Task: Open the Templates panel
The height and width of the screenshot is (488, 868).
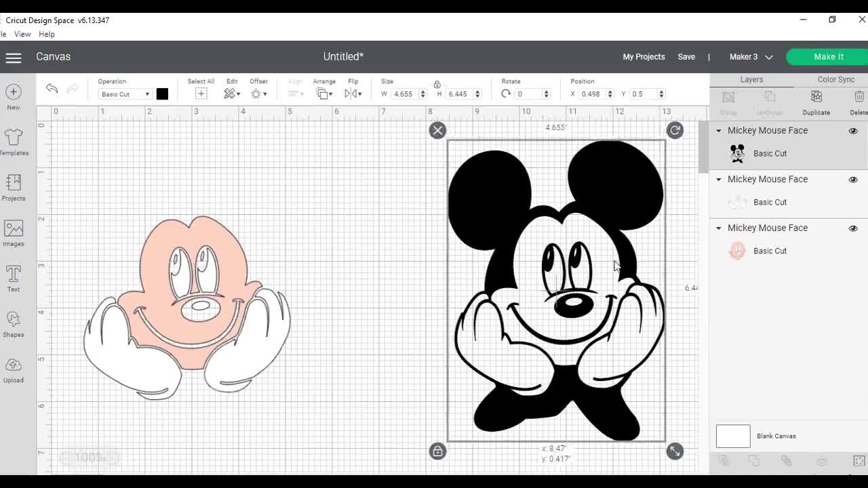Action: point(14,142)
